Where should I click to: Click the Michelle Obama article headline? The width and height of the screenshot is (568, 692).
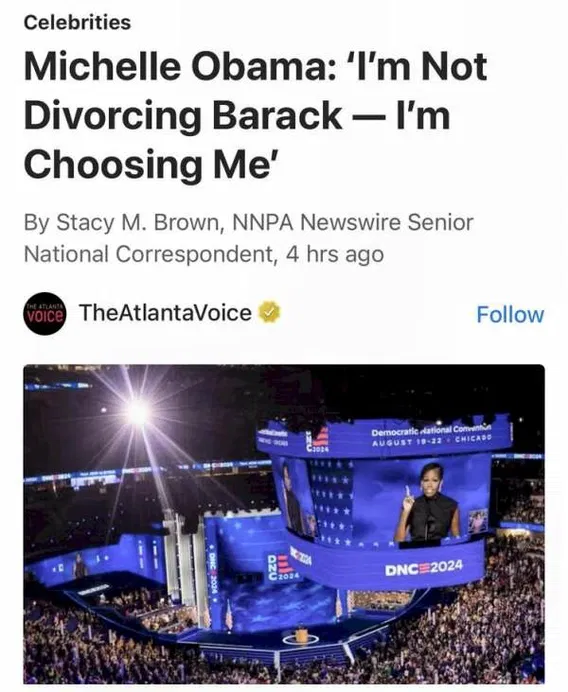click(256, 116)
